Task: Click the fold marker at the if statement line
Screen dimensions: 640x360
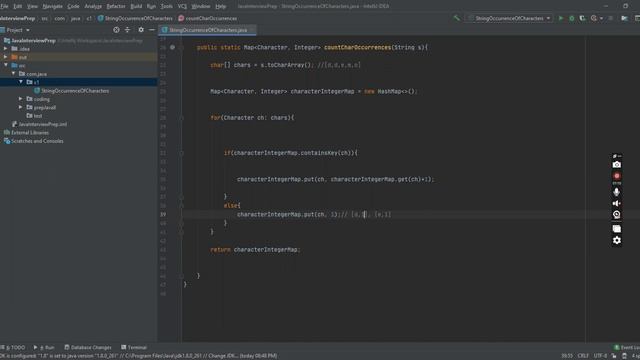Action: tap(182, 153)
